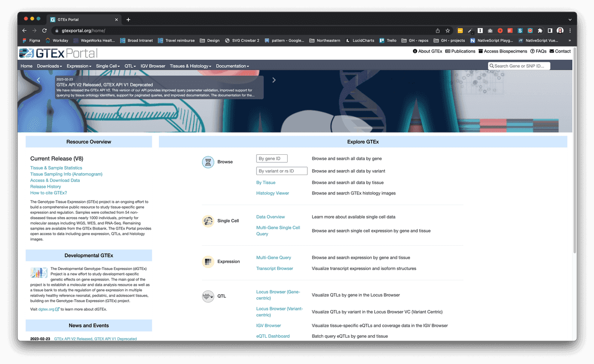Select the Home navigation item
This screenshot has width=594, height=364.
click(26, 66)
